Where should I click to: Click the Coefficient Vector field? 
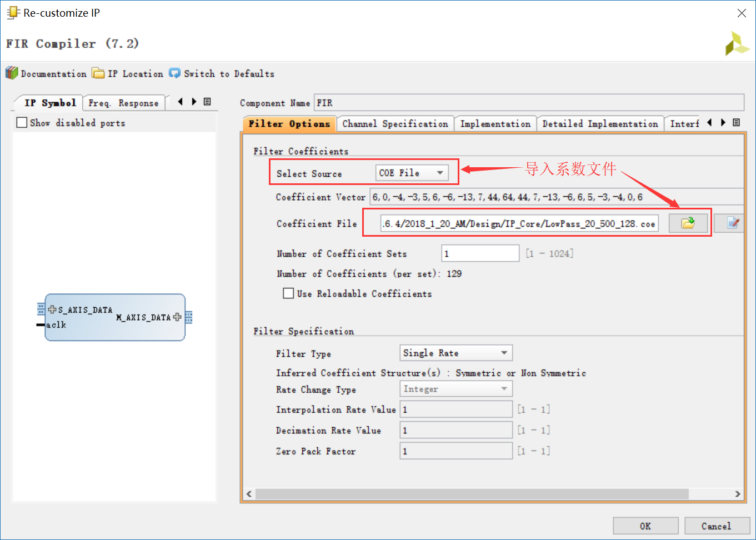557,197
